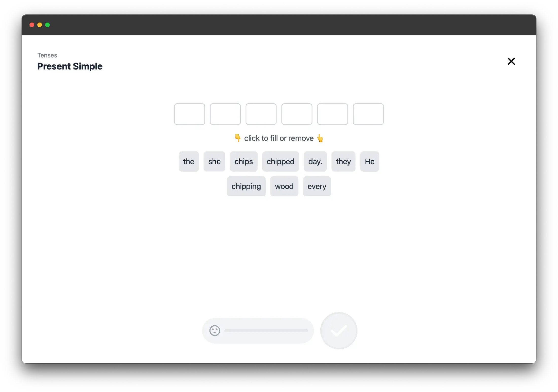Click the close (X) button top right
The width and height of the screenshot is (558, 392).
coord(511,62)
